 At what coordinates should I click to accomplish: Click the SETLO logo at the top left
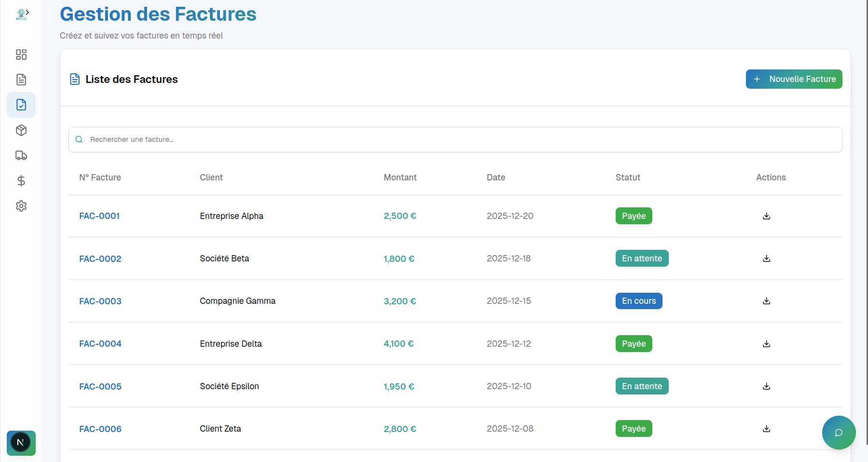coord(21,13)
